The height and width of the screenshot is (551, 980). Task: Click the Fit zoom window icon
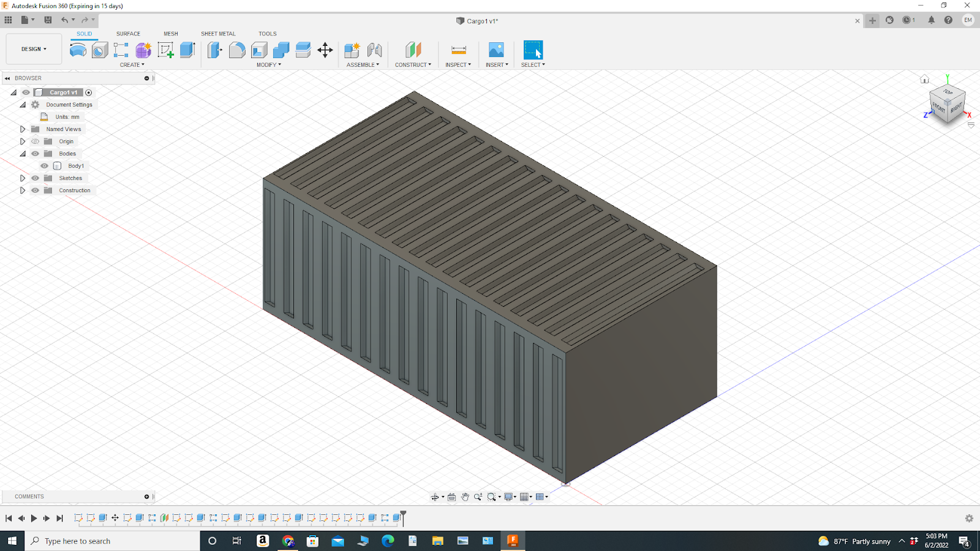click(x=491, y=497)
